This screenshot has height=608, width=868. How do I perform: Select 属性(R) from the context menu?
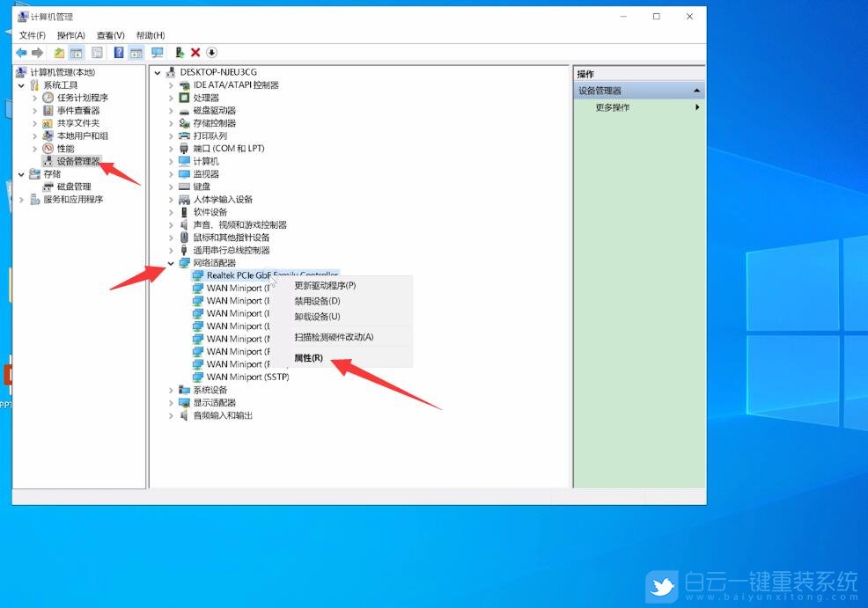[x=307, y=357]
